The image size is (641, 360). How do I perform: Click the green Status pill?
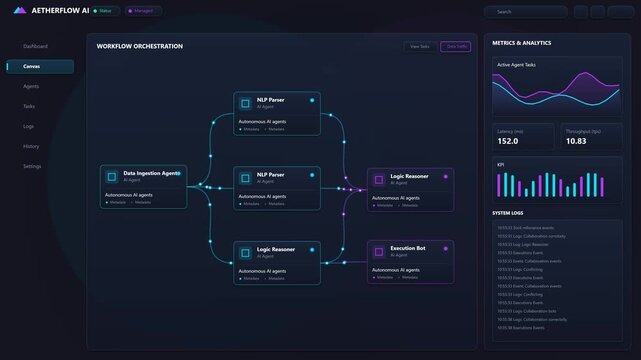point(105,11)
